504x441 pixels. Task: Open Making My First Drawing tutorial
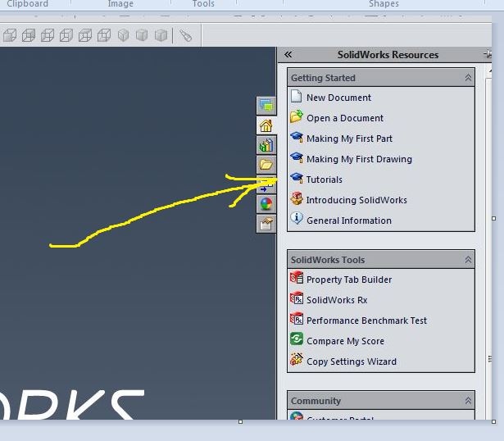(360, 159)
